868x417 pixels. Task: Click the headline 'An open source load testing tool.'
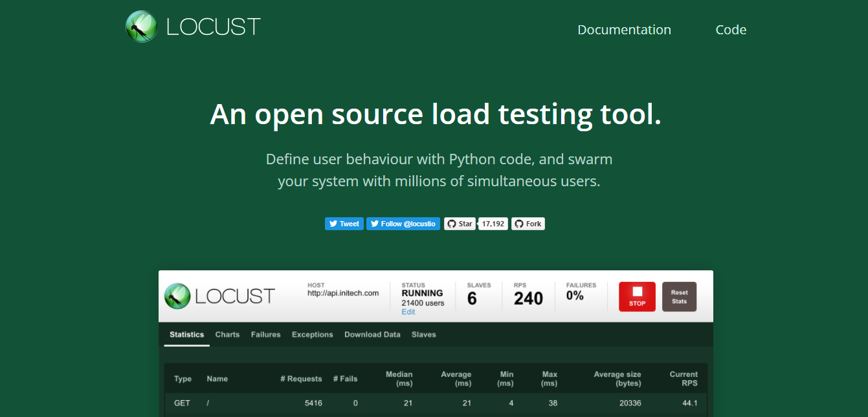[x=436, y=114]
